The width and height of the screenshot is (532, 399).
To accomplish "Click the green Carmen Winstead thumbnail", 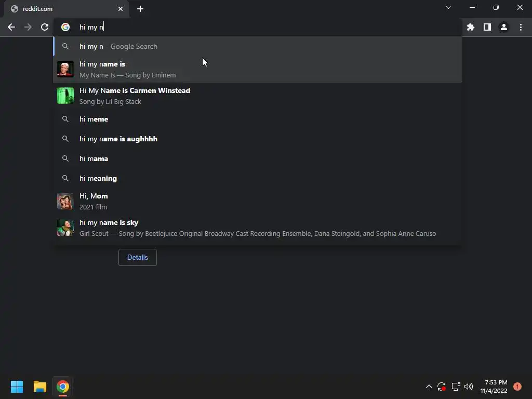I will (x=65, y=96).
